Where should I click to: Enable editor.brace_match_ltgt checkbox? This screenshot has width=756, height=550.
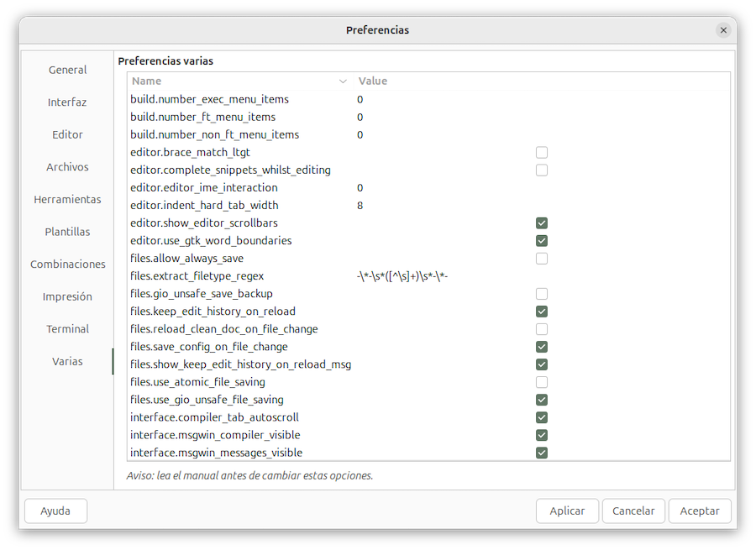pos(542,153)
